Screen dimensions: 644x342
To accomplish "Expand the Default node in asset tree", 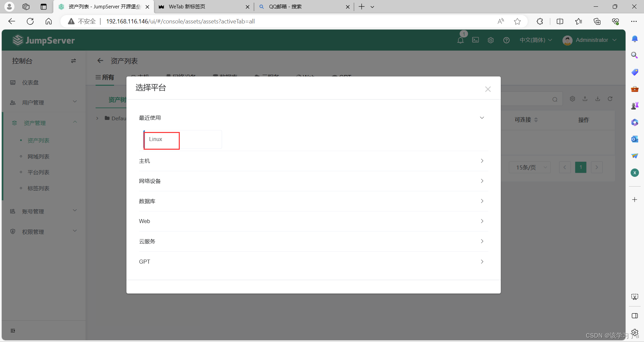I will click(x=97, y=118).
